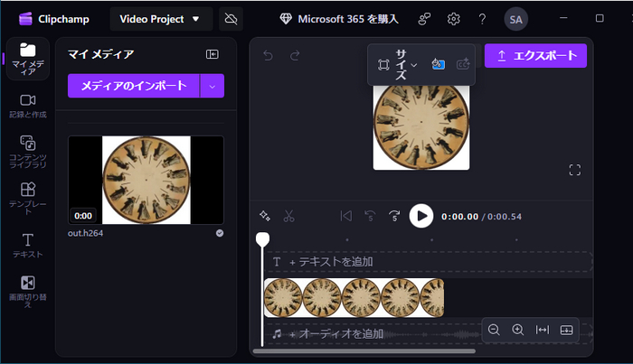Image resolution: width=633 pixels, height=364 pixels.
Task: Collapse the timeline with the panel icon
Action: click(567, 330)
